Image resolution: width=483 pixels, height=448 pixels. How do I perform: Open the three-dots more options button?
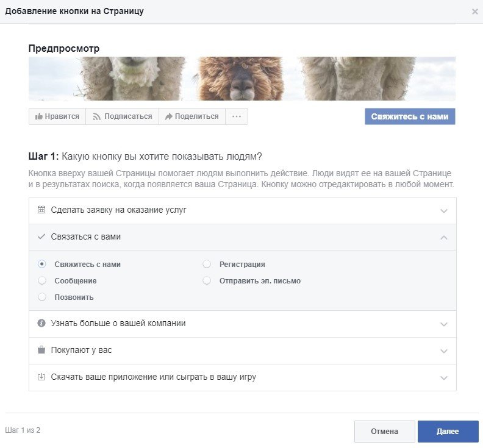click(237, 116)
